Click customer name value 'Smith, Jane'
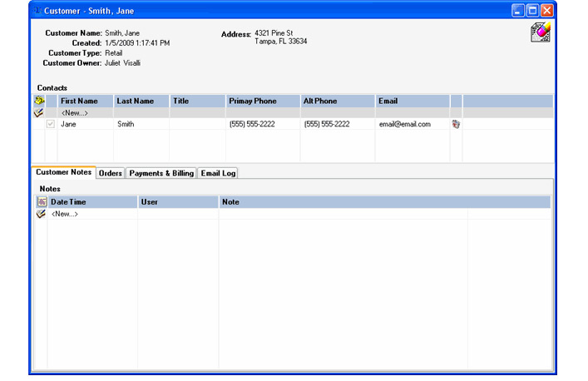588x381 pixels. (x=122, y=33)
